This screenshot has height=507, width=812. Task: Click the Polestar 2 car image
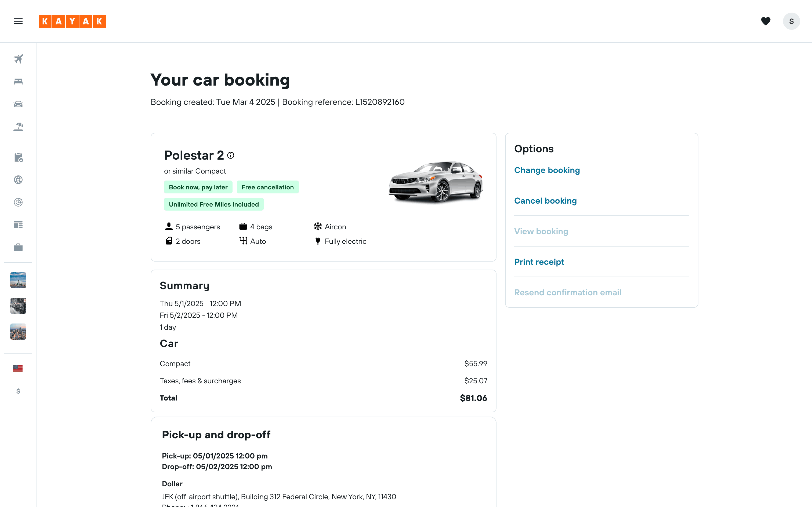coord(436,182)
